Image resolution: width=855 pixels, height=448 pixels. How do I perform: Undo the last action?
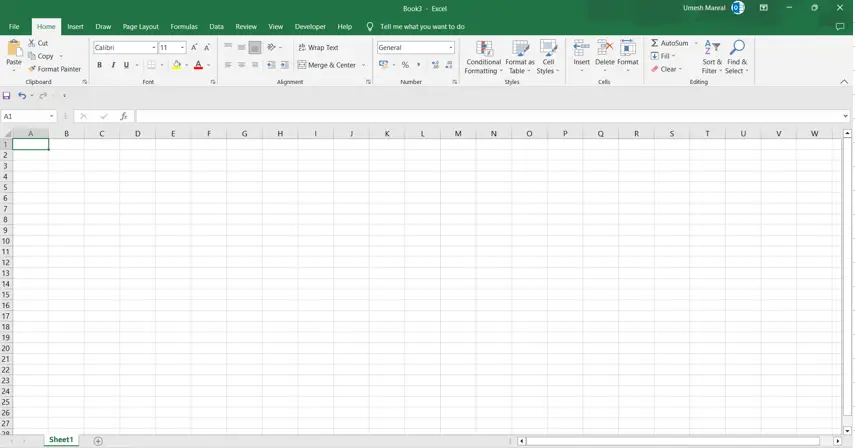(x=22, y=95)
